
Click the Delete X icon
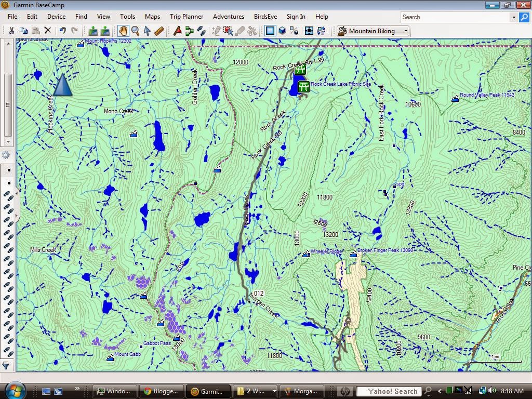[48, 31]
